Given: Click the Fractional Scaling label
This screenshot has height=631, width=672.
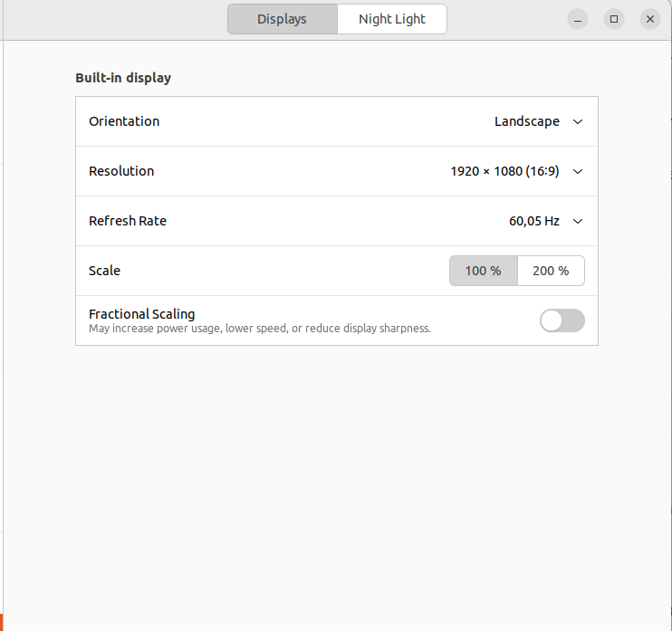Looking at the screenshot, I should [x=141, y=314].
